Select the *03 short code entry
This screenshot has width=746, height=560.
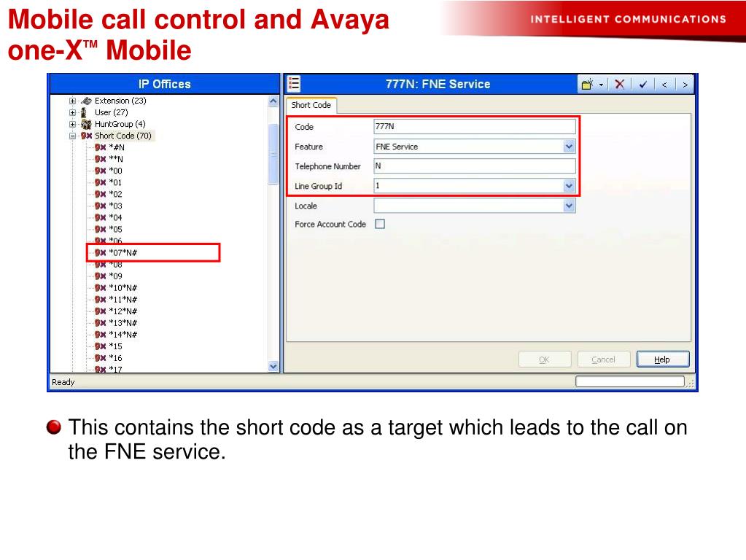(116, 206)
